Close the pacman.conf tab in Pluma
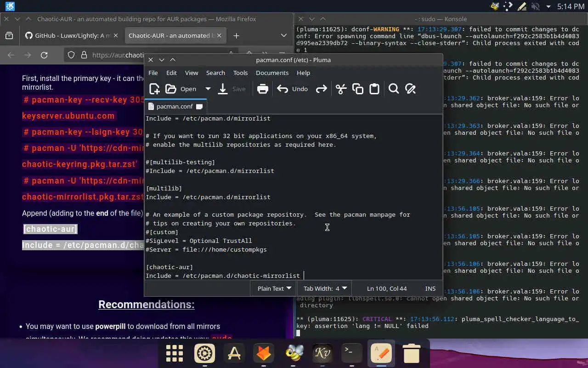The height and width of the screenshot is (368, 588). click(x=199, y=106)
